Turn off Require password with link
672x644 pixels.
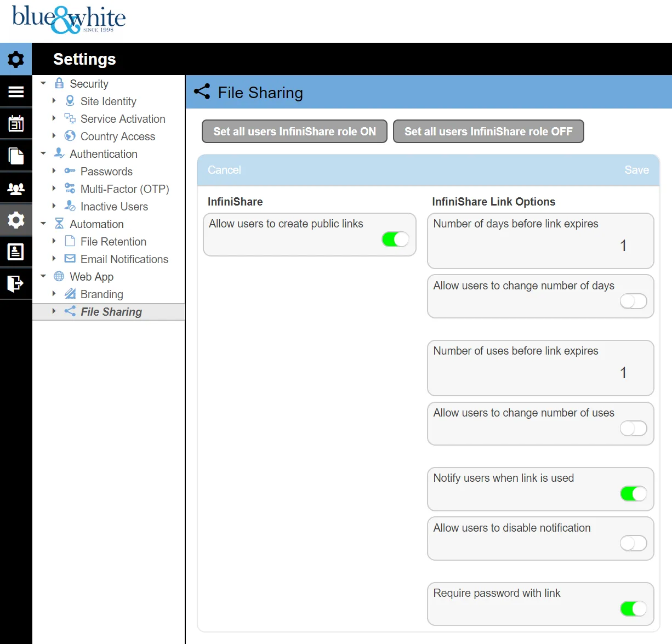pyautogui.click(x=633, y=608)
